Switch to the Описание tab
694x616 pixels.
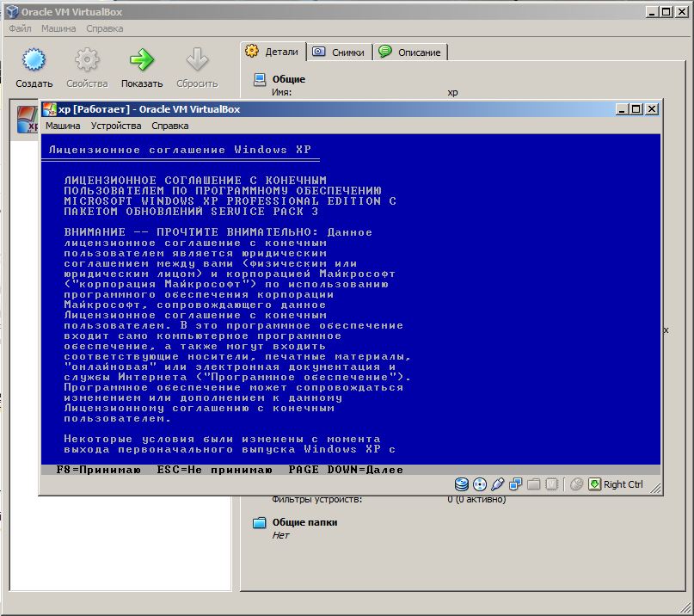[410, 52]
